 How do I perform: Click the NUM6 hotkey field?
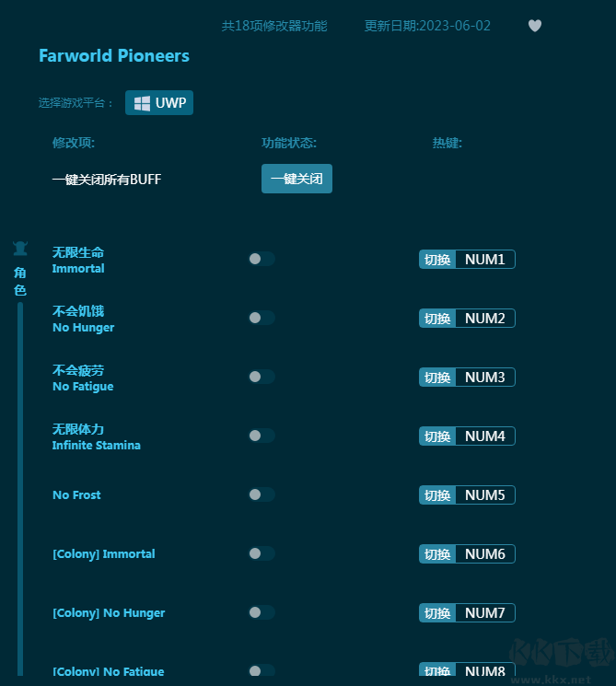click(x=485, y=554)
